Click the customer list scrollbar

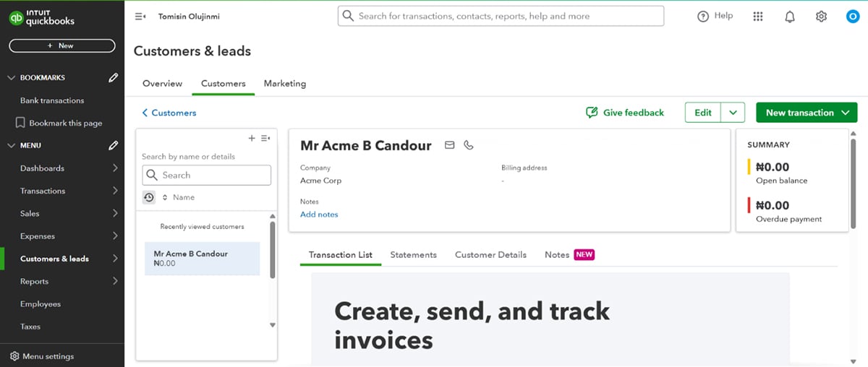[x=273, y=249]
